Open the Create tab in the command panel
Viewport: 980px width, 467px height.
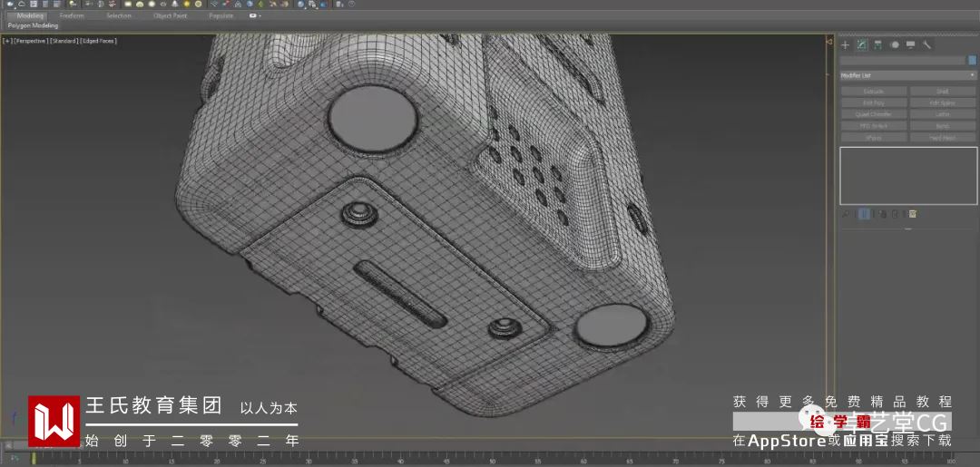[x=845, y=45]
